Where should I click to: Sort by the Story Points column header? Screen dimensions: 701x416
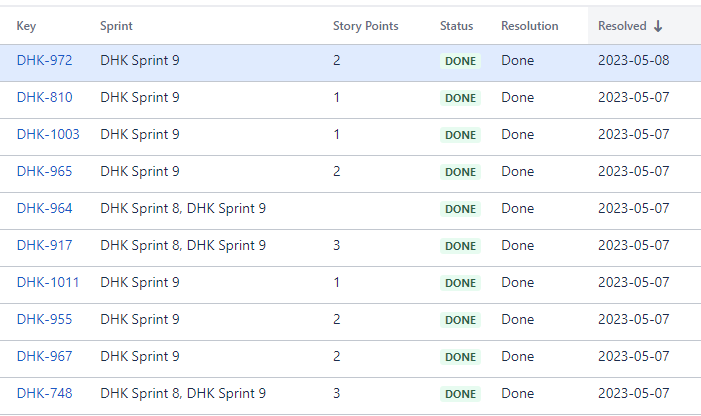(x=365, y=26)
